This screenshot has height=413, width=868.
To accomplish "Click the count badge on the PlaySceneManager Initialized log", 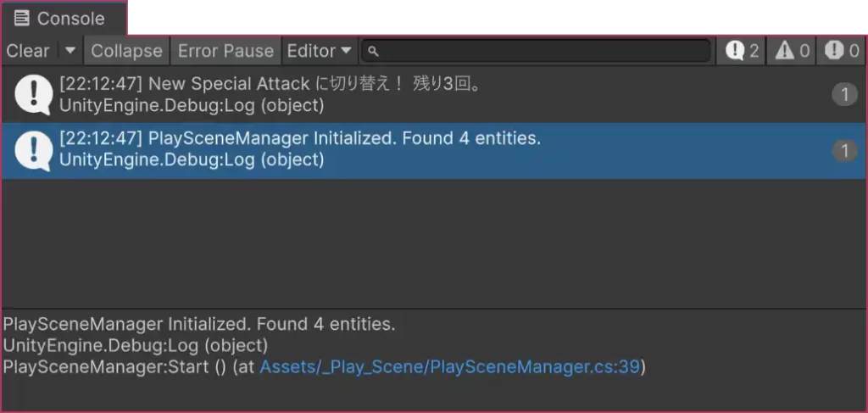I will 844,150.
